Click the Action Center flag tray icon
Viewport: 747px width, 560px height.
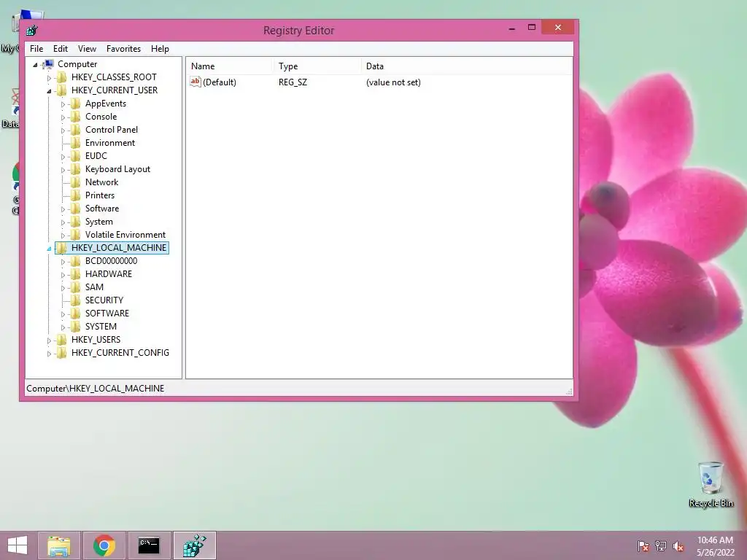click(643, 546)
